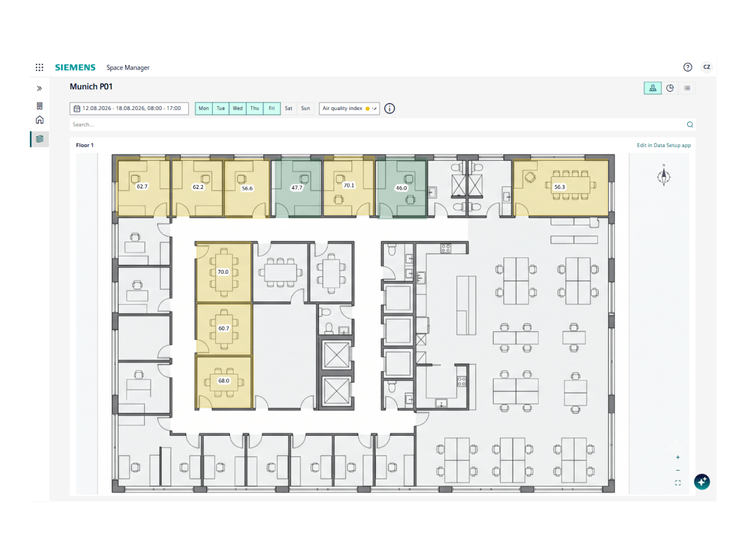The width and height of the screenshot is (747, 560).
Task: Toggle the Tue weekday filter
Action: [x=221, y=108]
